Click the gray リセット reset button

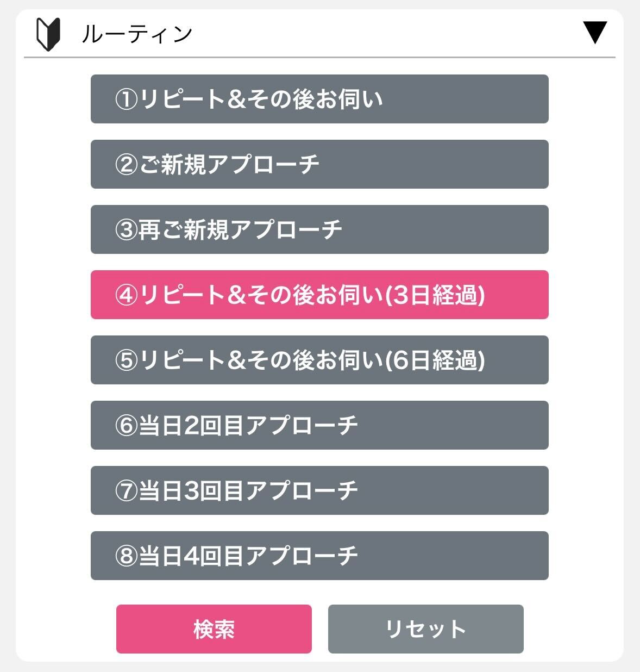coord(426,629)
